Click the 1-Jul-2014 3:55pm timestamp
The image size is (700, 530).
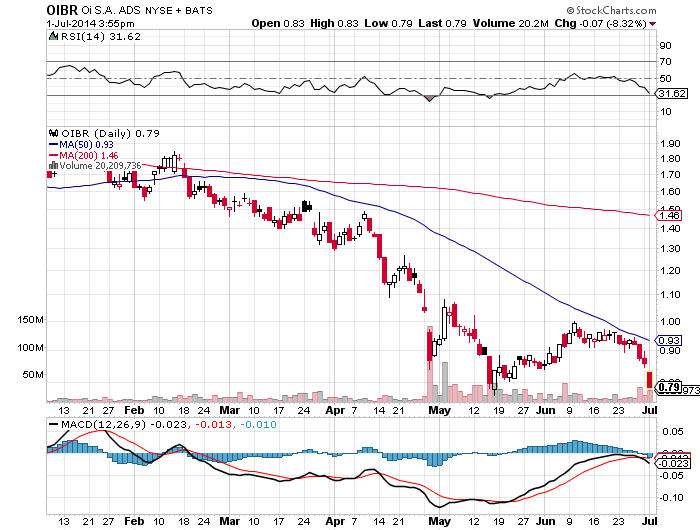tap(90, 24)
